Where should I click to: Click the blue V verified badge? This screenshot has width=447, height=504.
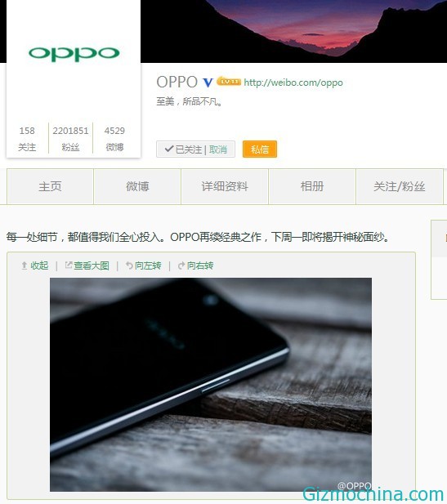[x=208, y=83]
